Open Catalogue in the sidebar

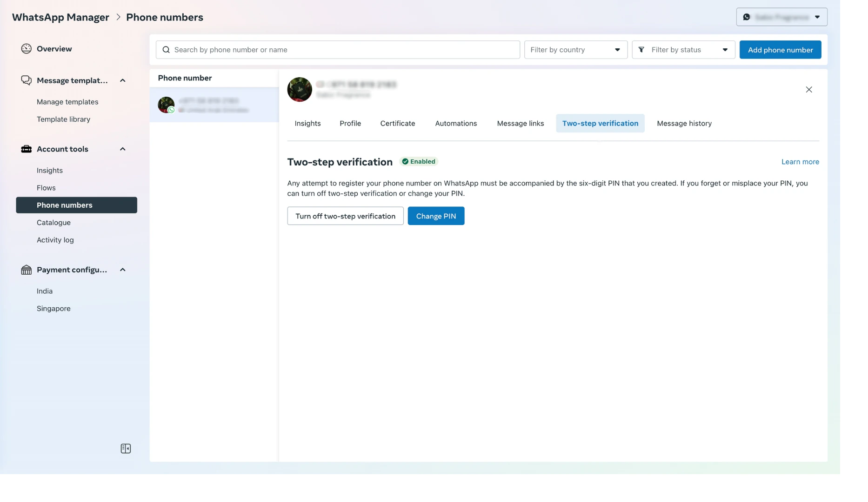coord(53,223)
